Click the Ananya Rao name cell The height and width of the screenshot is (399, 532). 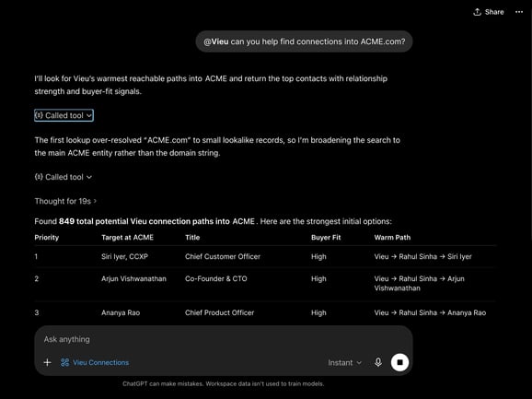click(x=121, y=312)
